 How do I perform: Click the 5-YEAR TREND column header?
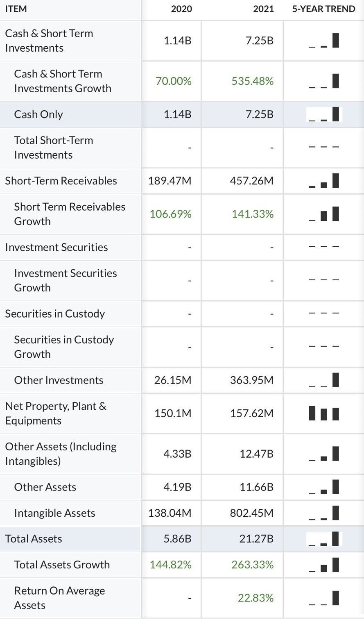tap(323, 9)
